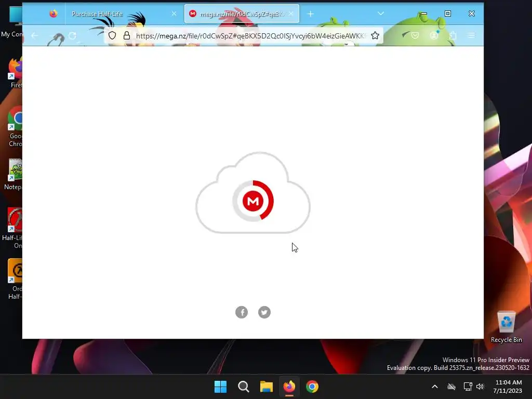Open the extensions puzzle icon
The image size is (532, 399).
[x=453, y=35]
